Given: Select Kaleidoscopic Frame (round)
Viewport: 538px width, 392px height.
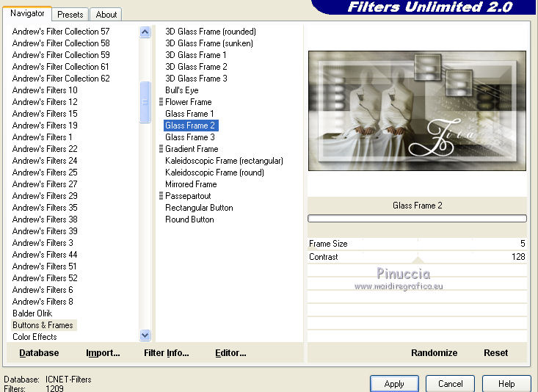Looking at the screenshot, I should [x=214, y=173].
